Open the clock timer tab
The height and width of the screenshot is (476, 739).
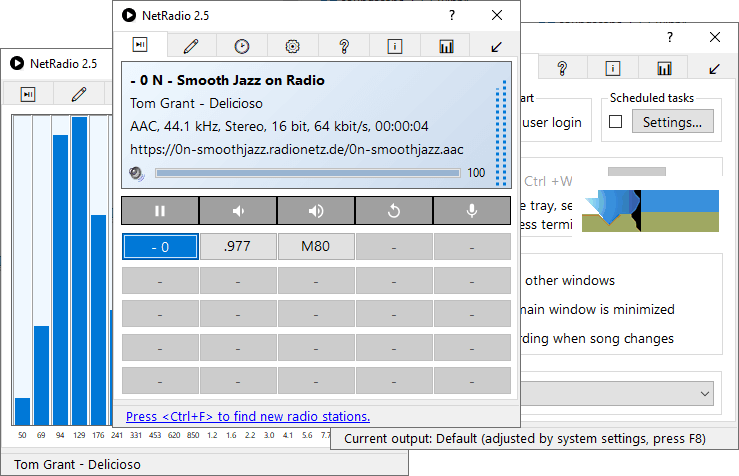click(242, 46)
